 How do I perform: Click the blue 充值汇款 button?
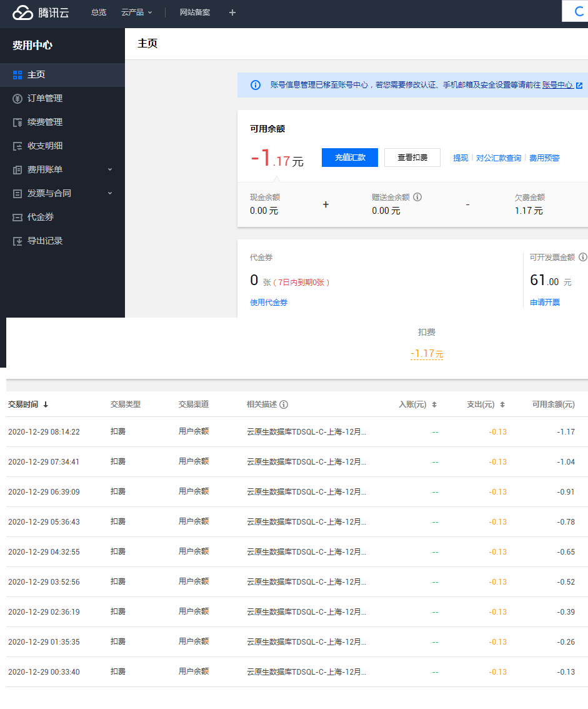click(349, 158)
